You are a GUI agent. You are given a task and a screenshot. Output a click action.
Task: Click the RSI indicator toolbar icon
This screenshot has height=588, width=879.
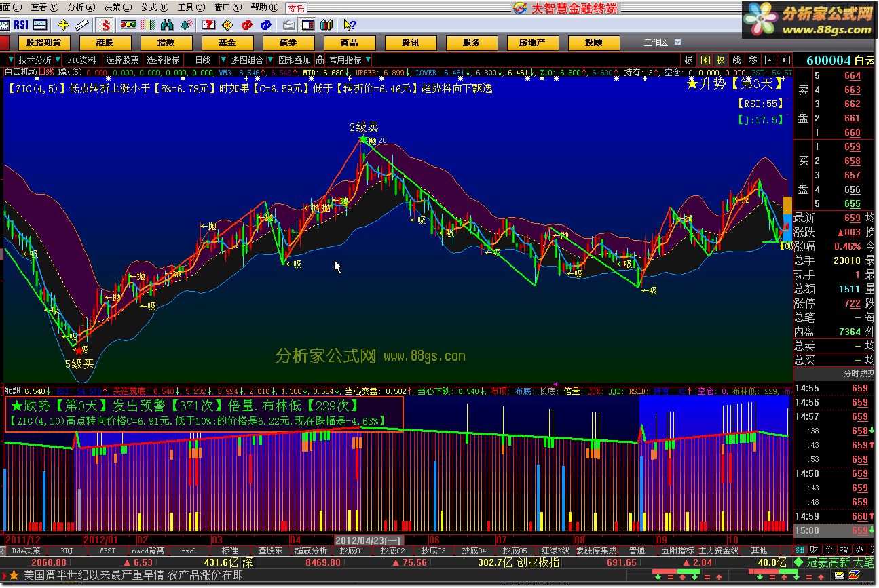pos(21,25)
